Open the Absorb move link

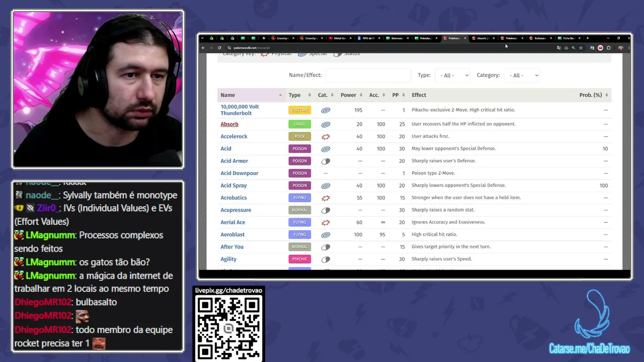click(229, 124)
